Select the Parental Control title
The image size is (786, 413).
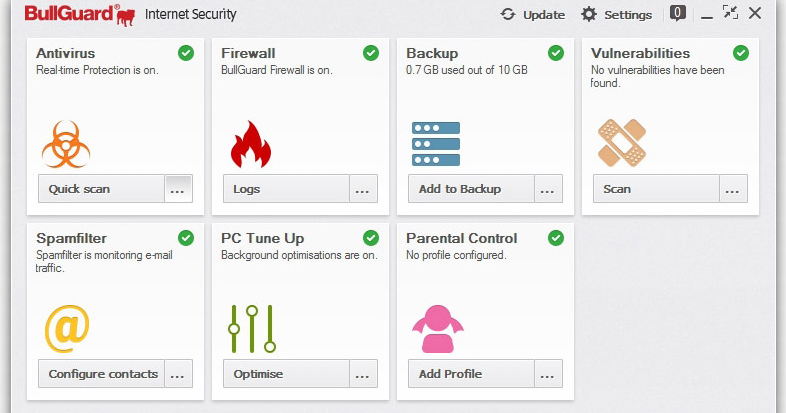tap(462, 238)
